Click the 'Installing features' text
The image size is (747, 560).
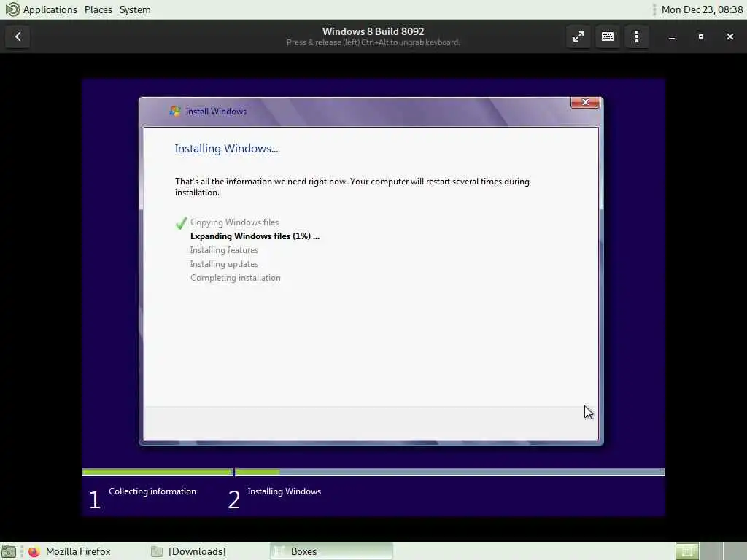click(224, 250)
